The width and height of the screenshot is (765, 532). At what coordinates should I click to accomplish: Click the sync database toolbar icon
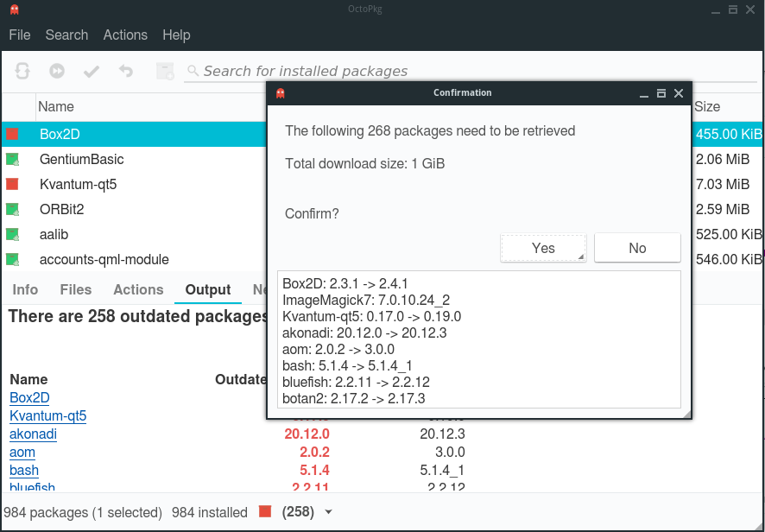click(22, 71)
